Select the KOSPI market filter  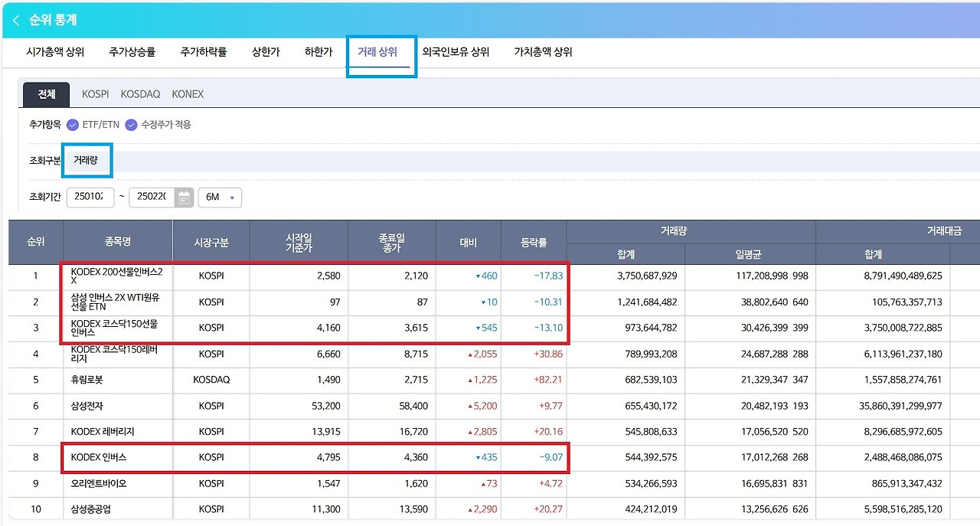[96, 94]
